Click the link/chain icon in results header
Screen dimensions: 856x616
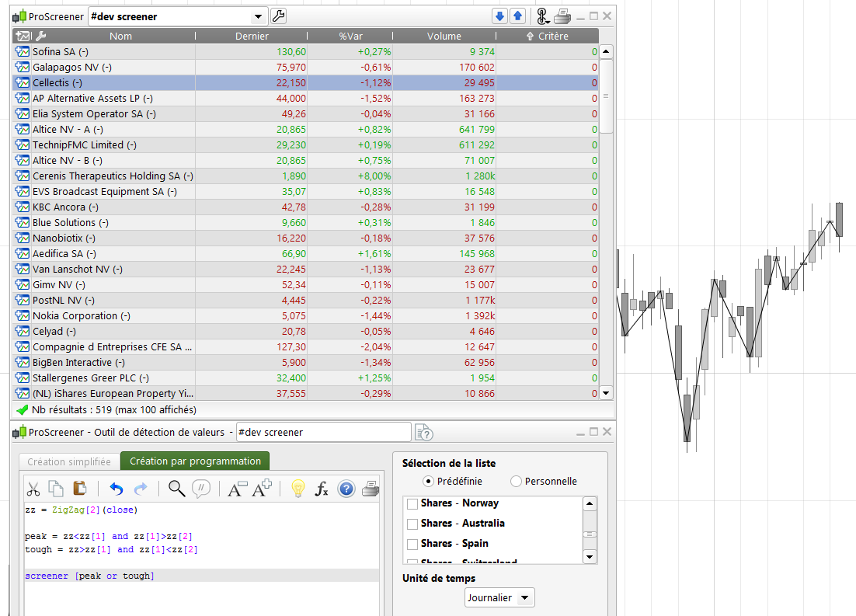[542, 16]
